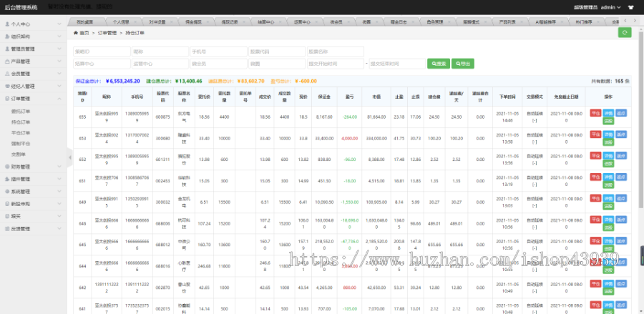Expand 会员管理 using its chevron
Image resolution: width=644 pixels, height=314 pixels.
[59, 74]
